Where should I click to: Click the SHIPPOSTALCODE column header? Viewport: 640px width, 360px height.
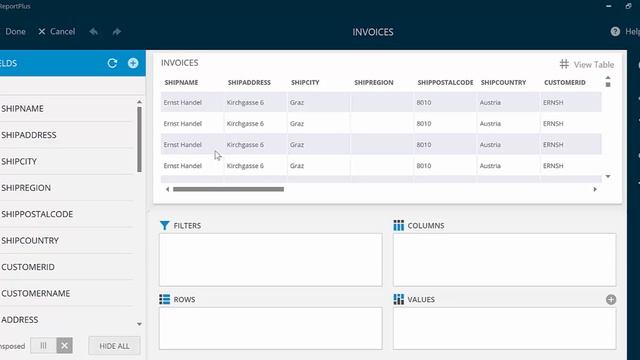tap(445, 82)
